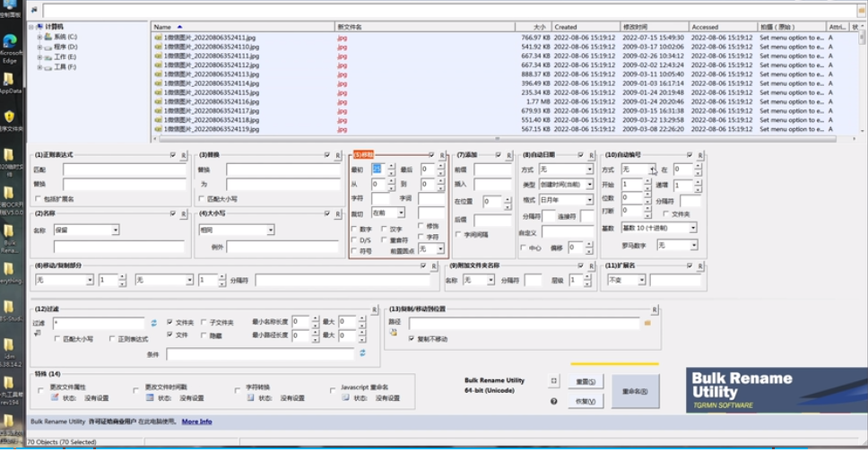This screenshot has height=452, width=868.
Task: Click the up-folder icon left of the path bar
Action: (x=34, y=10)
